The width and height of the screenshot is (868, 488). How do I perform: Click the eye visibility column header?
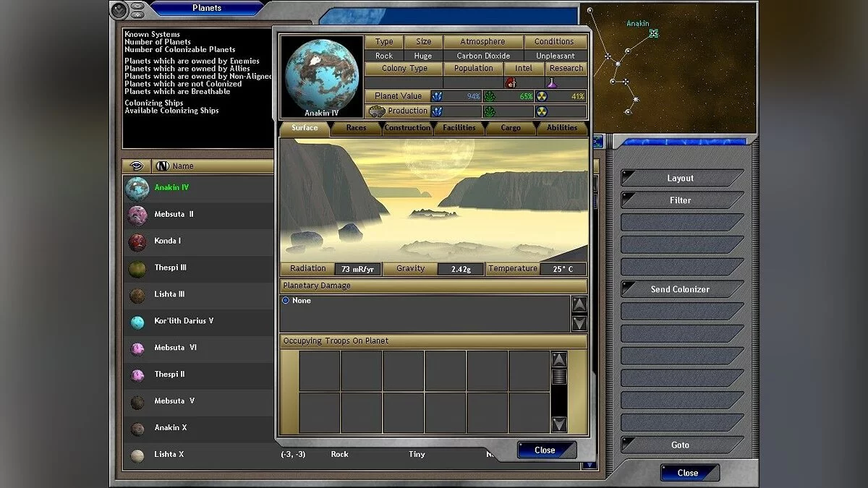click(135, 166)
